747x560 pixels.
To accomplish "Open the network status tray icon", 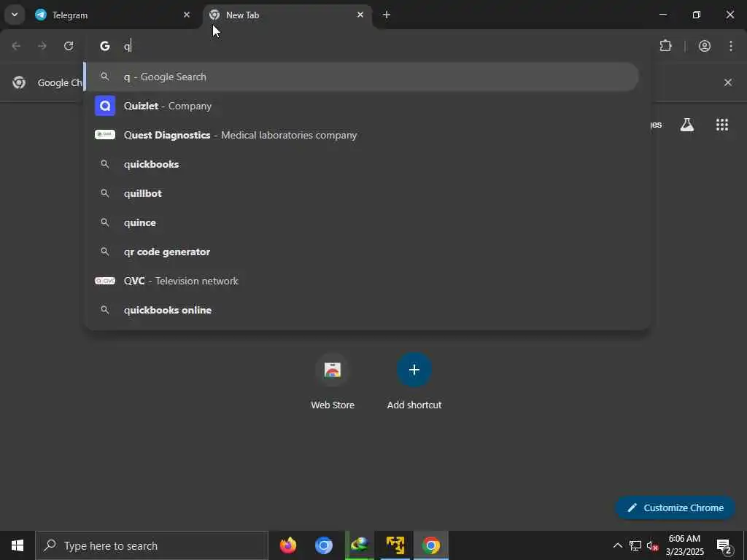I will [x=635, y=545].
